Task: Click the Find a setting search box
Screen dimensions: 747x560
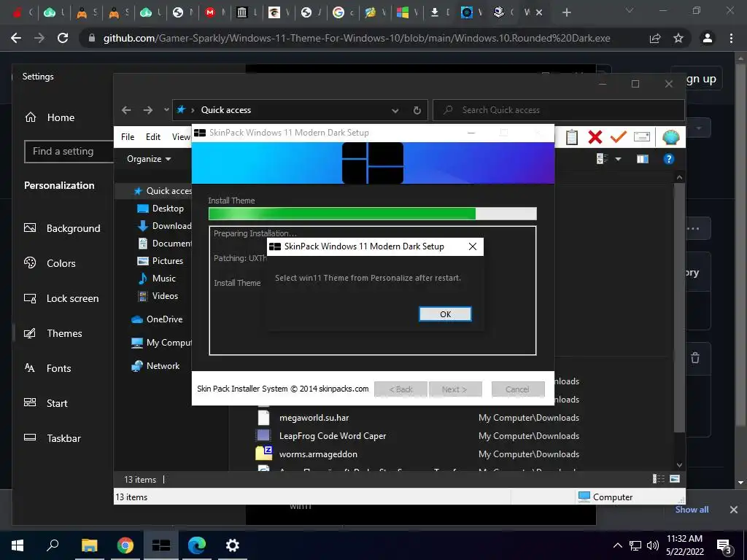Action: [x=69, y=152]
